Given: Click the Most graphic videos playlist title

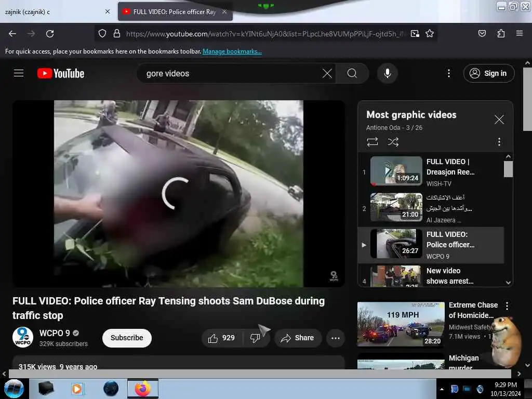Looking at the screenshot, I should click(411, 115).
